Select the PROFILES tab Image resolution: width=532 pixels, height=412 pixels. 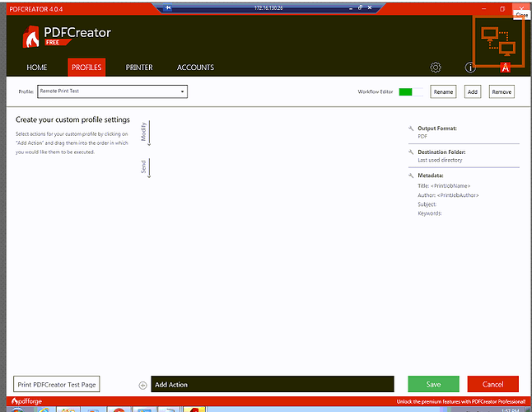coord(86,68)
